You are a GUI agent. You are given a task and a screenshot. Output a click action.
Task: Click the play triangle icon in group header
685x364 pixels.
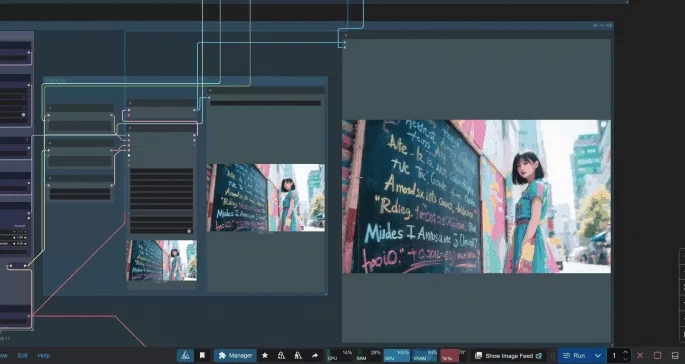tap(595, 25)
